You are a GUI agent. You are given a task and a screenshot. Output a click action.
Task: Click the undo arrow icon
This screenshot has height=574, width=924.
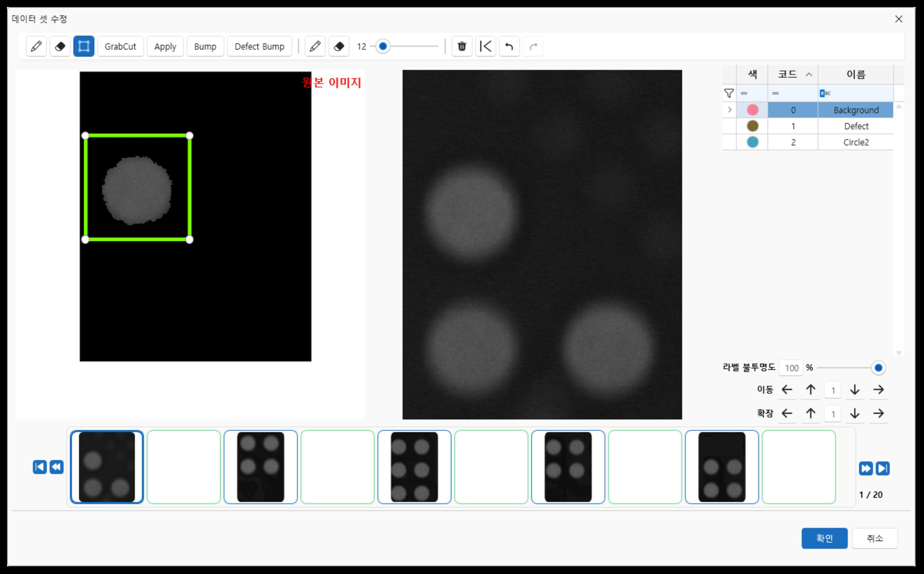coord(509,46)
